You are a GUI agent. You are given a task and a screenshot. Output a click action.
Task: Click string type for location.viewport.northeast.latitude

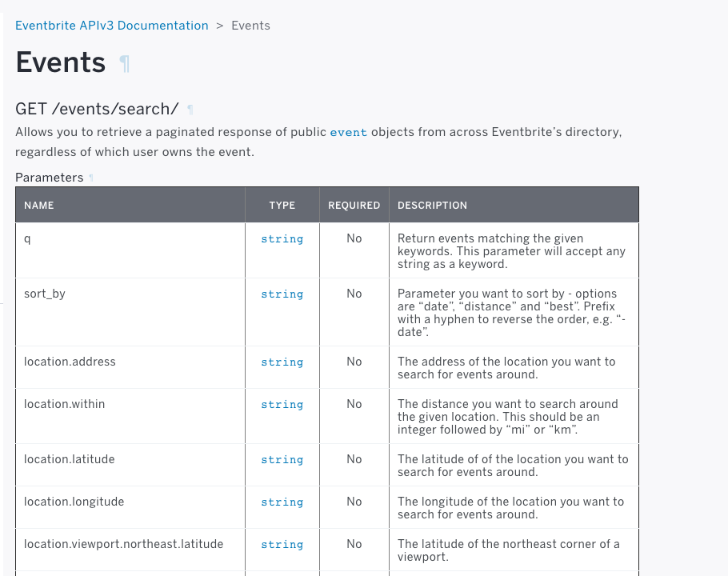pyautogui.click(x=282, y=544)
